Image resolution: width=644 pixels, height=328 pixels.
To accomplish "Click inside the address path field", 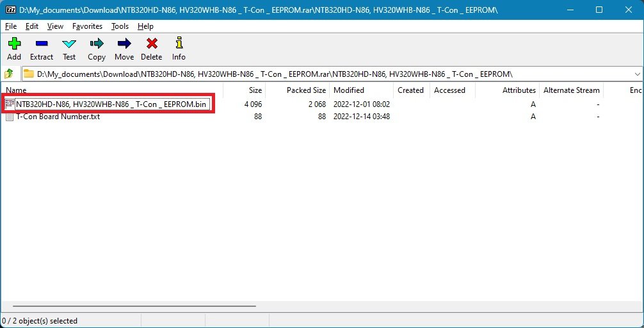I will coord(320,74).
